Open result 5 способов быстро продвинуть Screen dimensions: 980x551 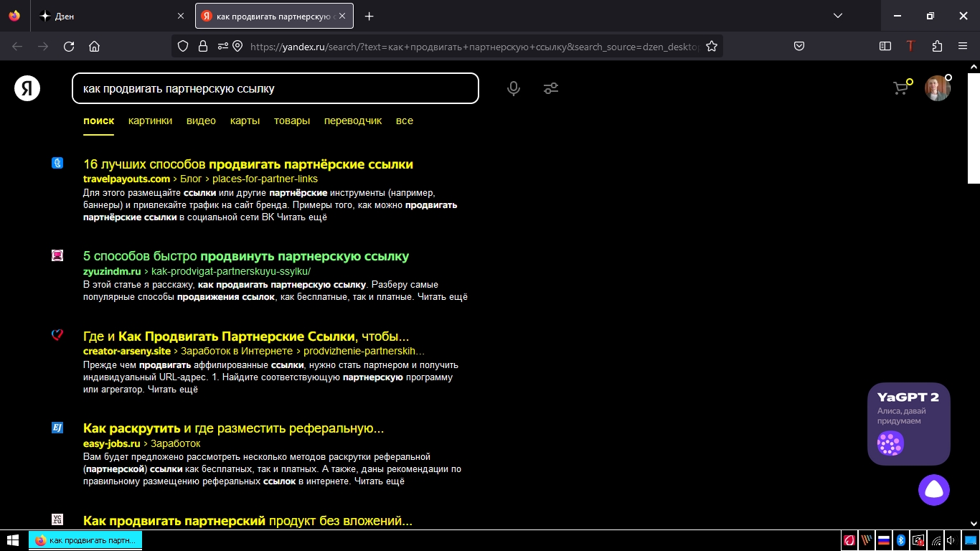tap(246, 256)
